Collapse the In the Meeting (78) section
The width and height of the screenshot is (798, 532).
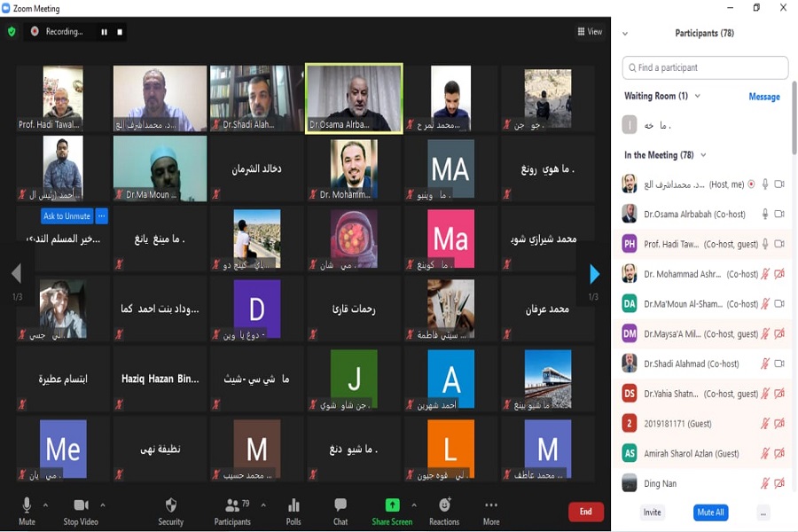coord(703,155)
